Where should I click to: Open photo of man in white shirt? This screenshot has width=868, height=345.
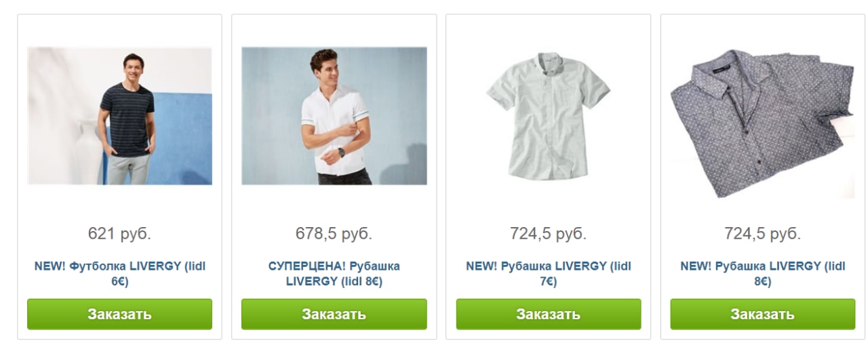(x=334, y=116)
